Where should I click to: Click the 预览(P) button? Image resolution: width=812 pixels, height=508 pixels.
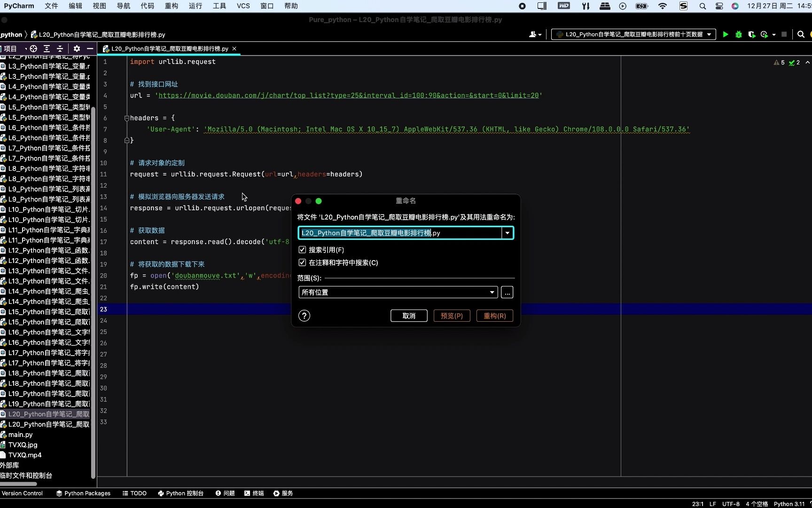452,316
